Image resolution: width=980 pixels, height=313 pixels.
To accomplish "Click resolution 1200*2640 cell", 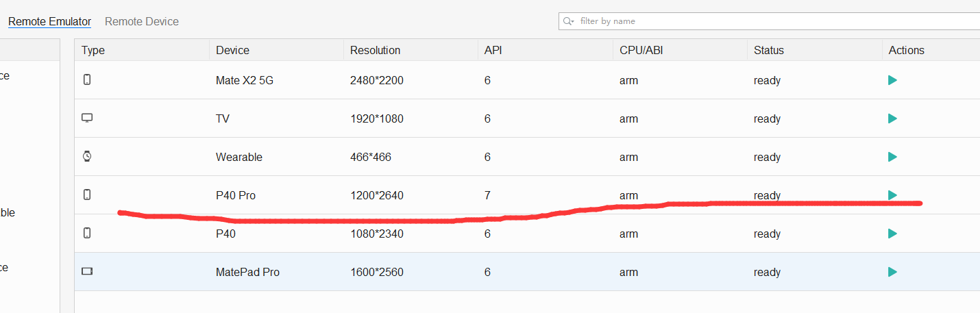I will pos(377,195).
